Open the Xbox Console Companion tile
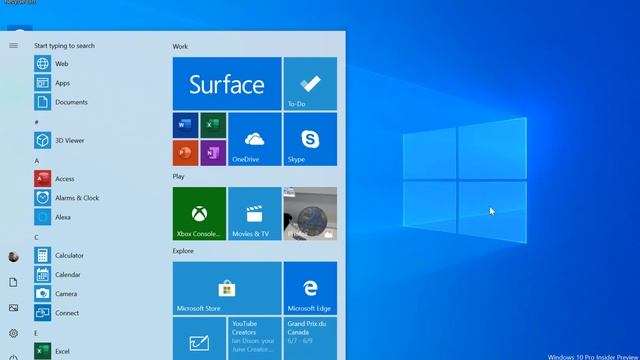The width and height of the screenshot is (640, 360). tap(199, 213)
